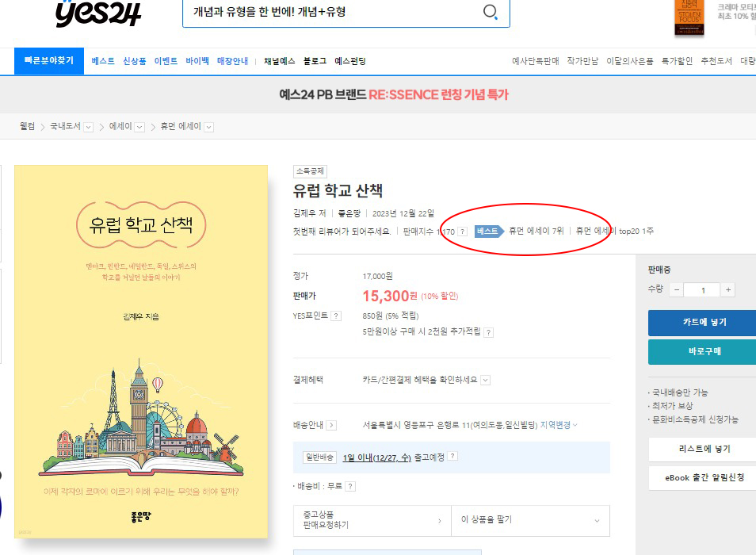Image resolution: width=756 pixels, height=555 pixels.
Task: Click the 리스트에 넣기 button
Action: pos(704,449)
